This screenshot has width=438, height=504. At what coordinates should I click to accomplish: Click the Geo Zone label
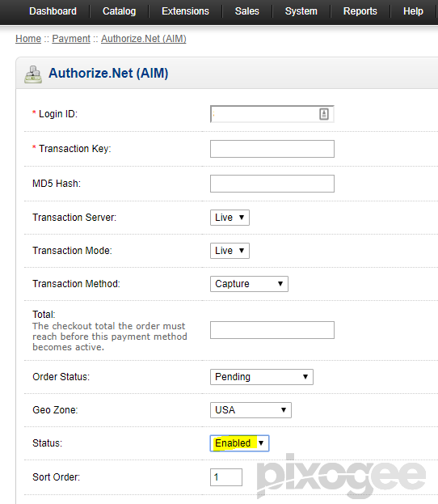pos(55,410)
